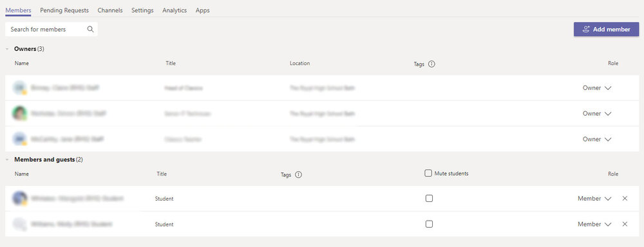Open the Settings tab

point(142,10)
